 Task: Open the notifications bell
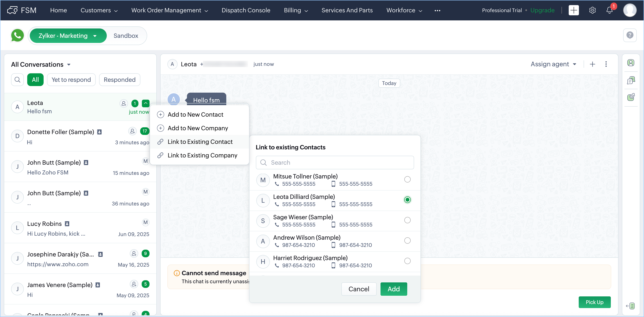pyautogui.click(x=609, y=10)
